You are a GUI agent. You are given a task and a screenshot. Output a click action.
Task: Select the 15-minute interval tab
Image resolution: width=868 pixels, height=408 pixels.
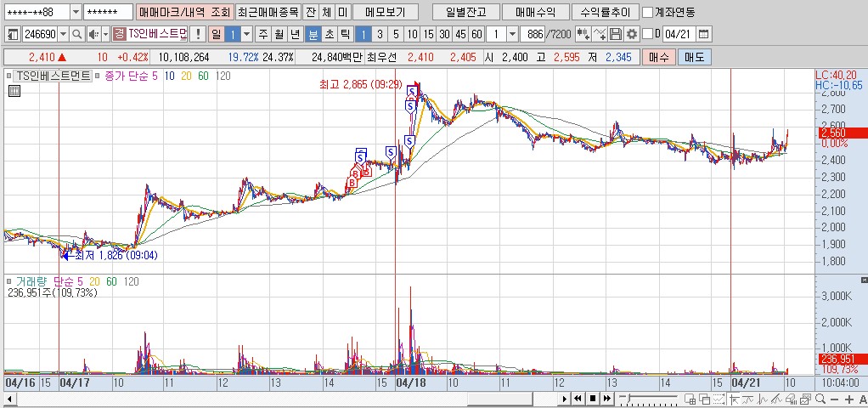428,34
